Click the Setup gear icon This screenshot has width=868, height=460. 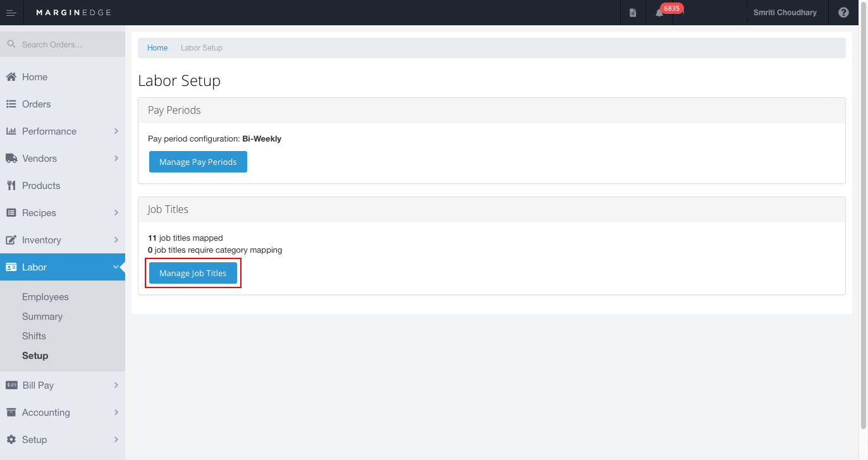click(x=11, y=439)
